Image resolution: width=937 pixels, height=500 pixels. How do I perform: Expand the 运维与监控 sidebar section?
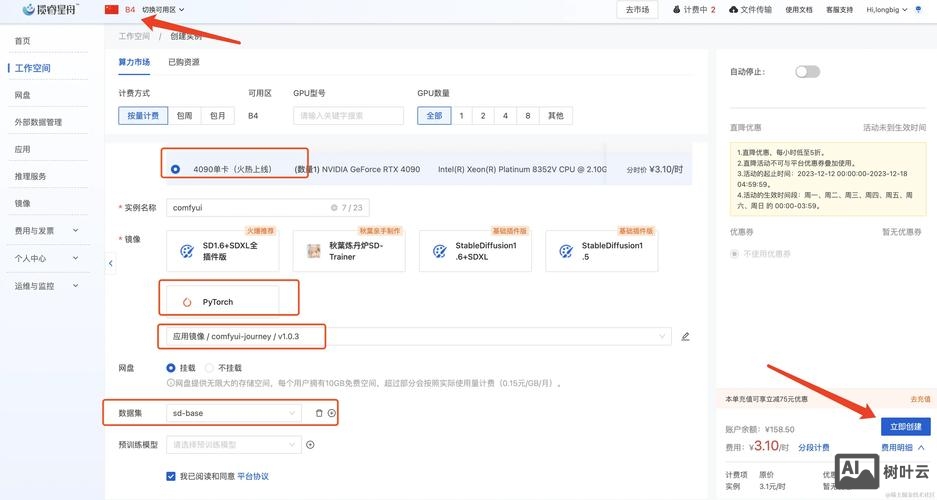[47, 286]
